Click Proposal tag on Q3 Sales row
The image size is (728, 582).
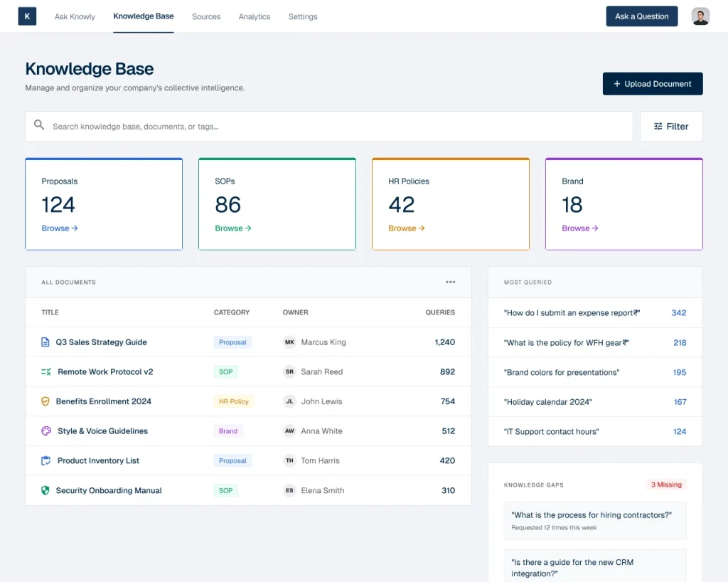pyautogui.click(x=232, y=342)
